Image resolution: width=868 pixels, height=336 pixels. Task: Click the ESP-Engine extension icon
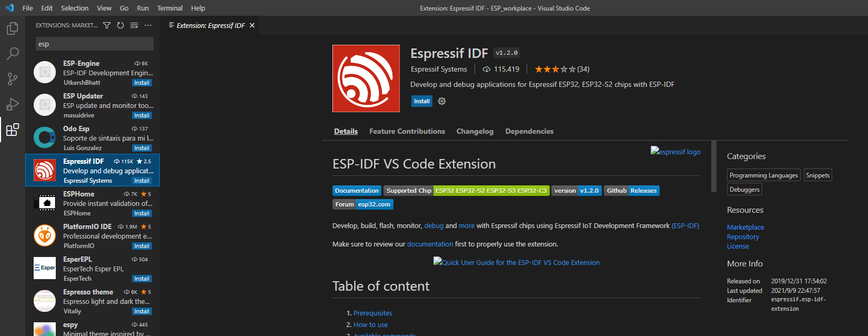coord(45,72)
